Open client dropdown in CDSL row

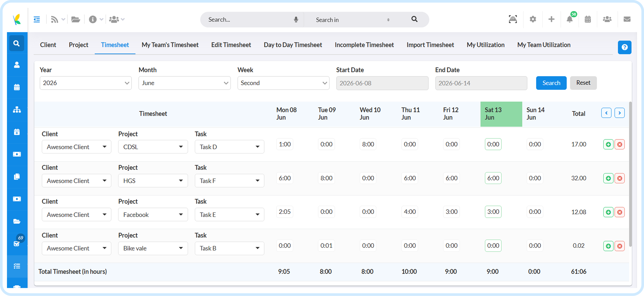click(76, 147)
